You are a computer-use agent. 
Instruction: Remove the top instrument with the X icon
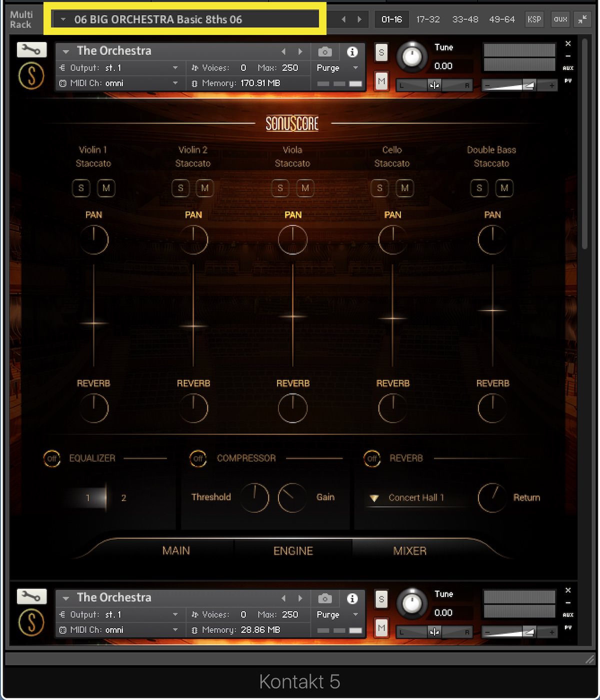[568, 44]
